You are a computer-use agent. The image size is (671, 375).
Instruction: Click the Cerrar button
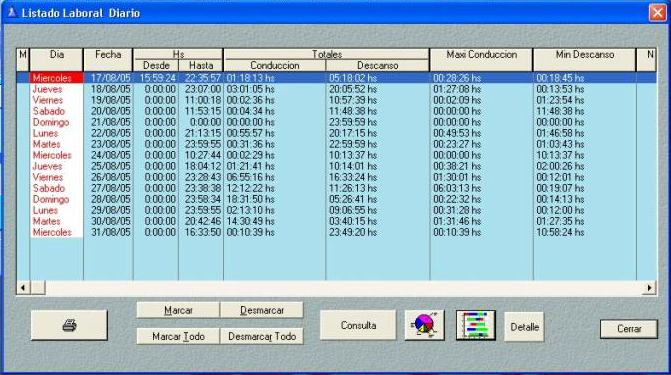point(629,329)
